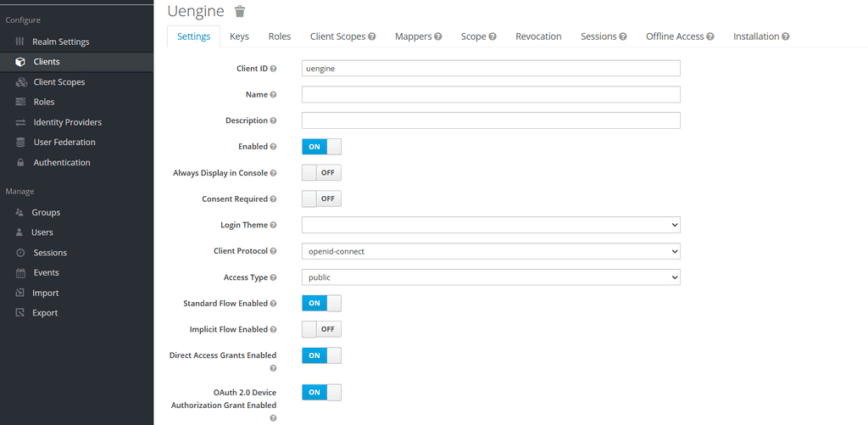This screenshot has width=868, height=425.
Task: Click help icon beside Client ID label
Action: click(x=273, y=69)
